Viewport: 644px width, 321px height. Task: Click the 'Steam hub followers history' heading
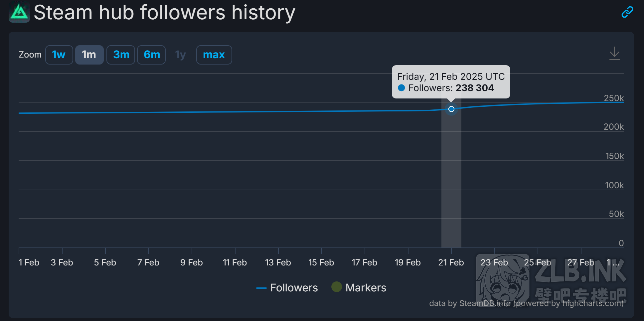(x=164, y=13)
